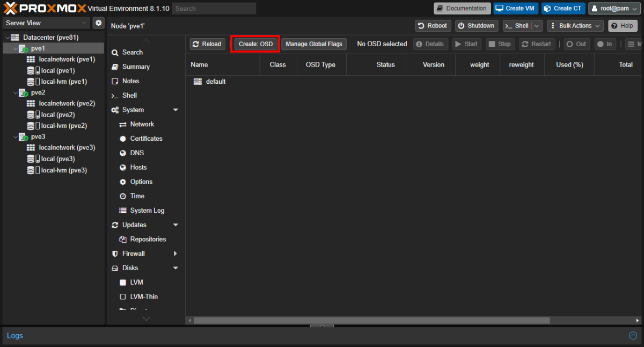Open the server view gear settings
The width and height of the screenshot is (644, 347).
click(x=98, y=23)
